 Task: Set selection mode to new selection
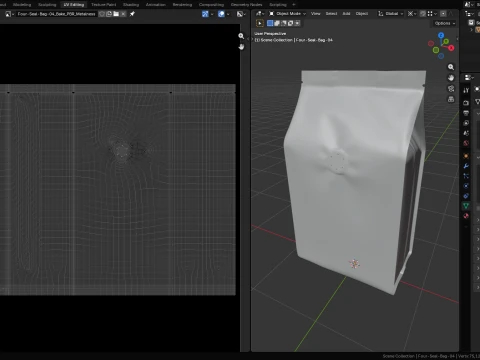pyautogui.click(x=270, y=23)
